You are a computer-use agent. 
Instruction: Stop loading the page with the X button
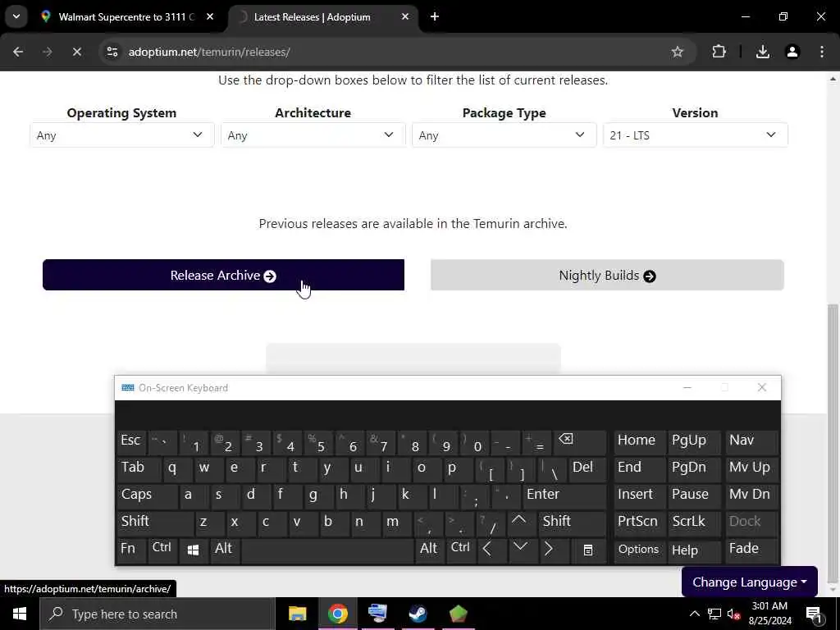[x=76, y=52]
